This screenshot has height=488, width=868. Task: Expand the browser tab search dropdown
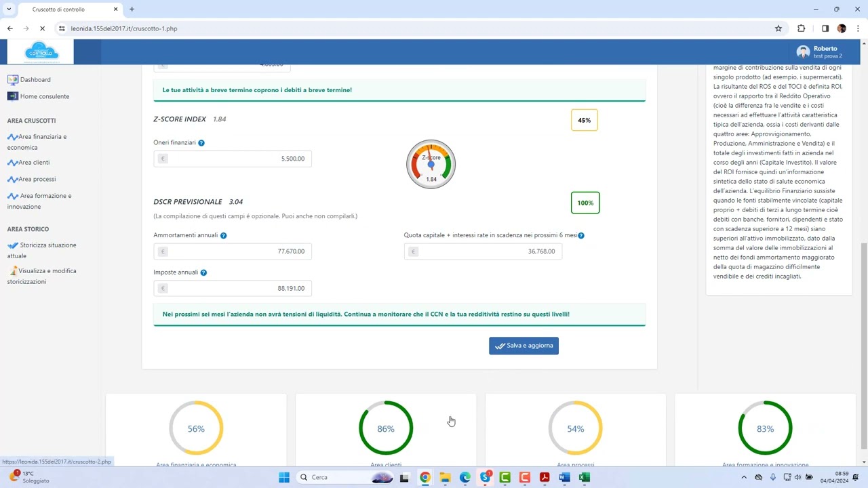tap(9, 9)
